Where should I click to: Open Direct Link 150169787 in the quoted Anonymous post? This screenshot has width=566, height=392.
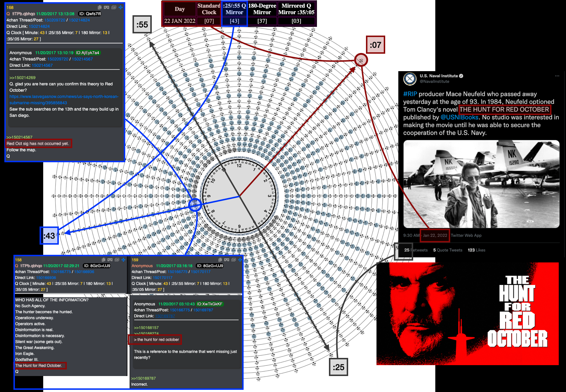[x=165, y=316]
